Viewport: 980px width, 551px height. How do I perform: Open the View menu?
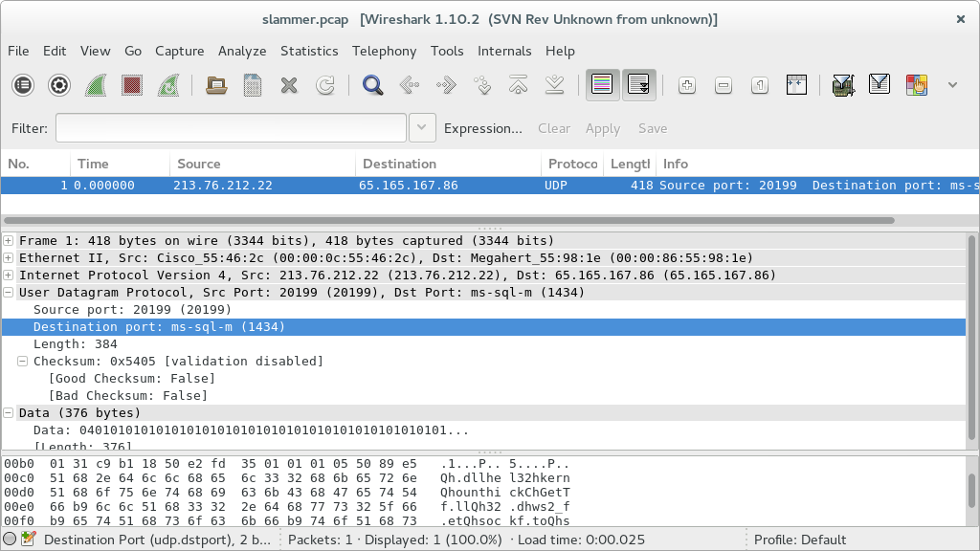95,52
